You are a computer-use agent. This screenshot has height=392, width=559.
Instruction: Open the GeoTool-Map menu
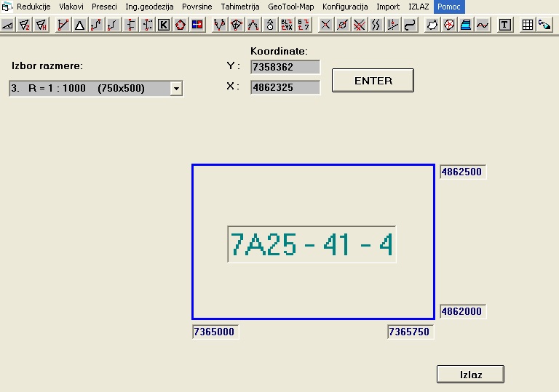point(290,7)
